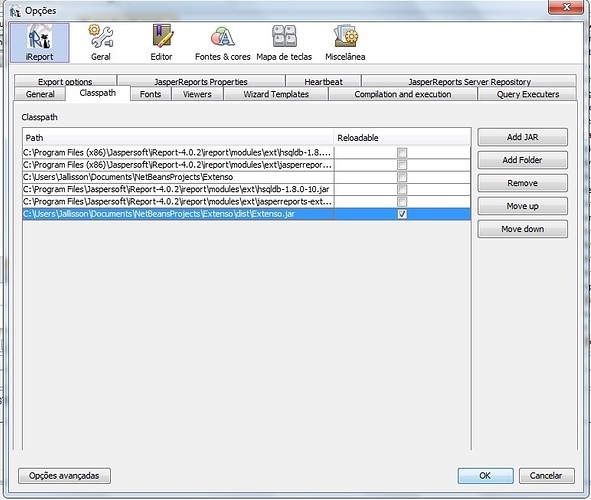Uncheck Reloadable for Extenso.jar
This screenshot has height=500, width=591.
pyautogui.click(x=402, y=214)
